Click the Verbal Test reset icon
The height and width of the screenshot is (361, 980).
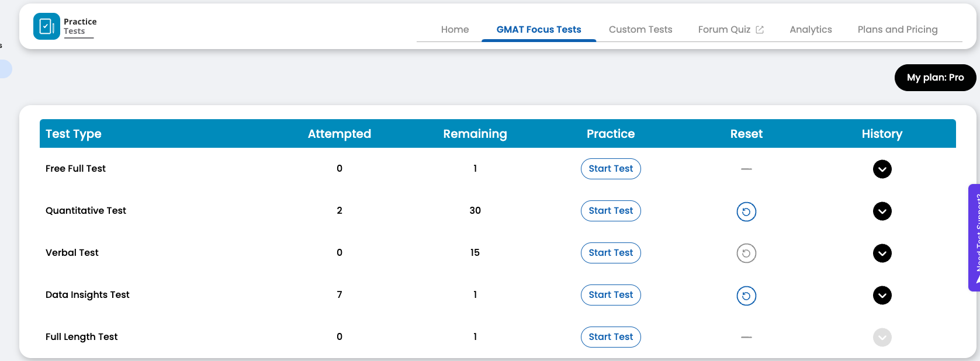coord(746,254)
